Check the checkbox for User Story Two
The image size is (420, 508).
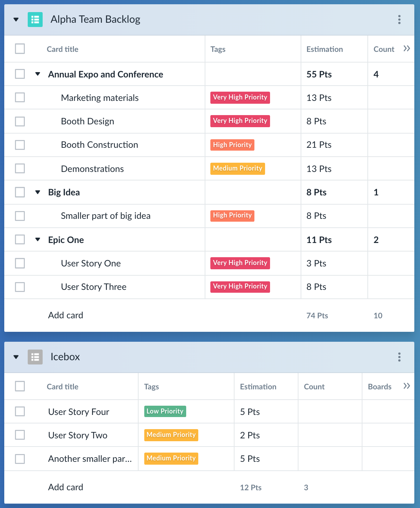(x=20, y=435)
